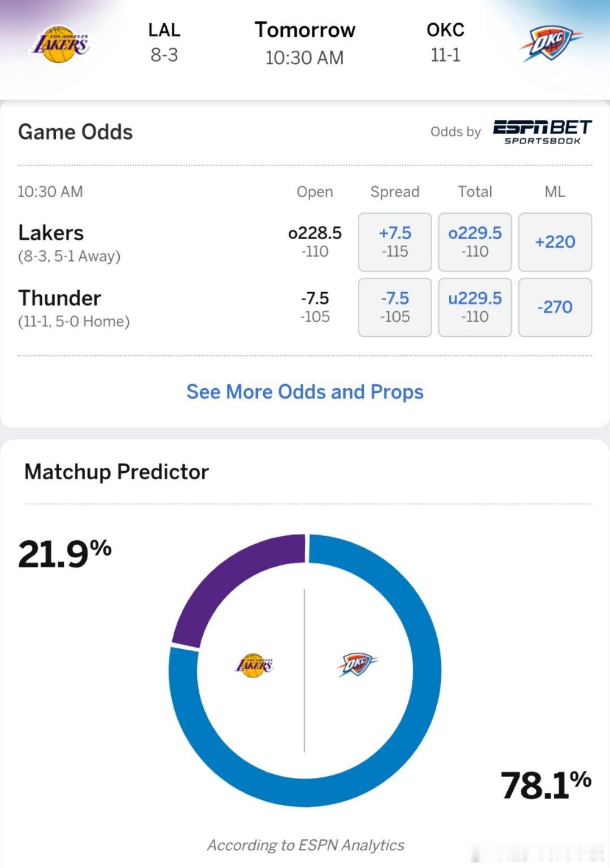Viewport: 610px width, 868px height.
Task: Select the Thunder -7.5 spread bet
Action: click(x=394, y=307)
